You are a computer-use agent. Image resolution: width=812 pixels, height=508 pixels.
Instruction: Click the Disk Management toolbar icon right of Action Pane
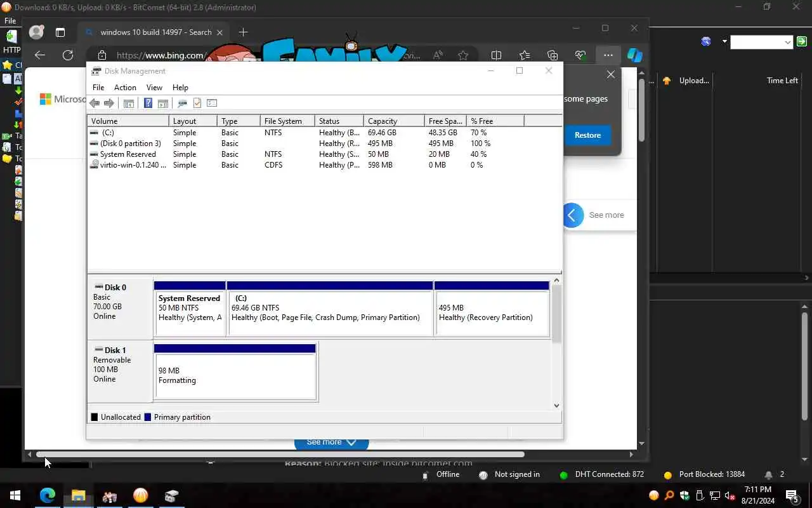click(x=183, y=104)
